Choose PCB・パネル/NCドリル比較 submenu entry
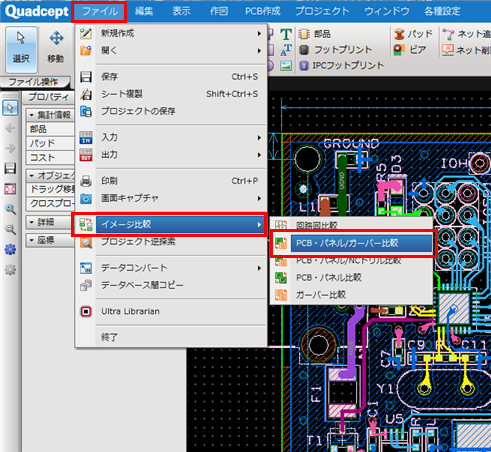This screenshot has height=452, width=491. tap(352, 260)
